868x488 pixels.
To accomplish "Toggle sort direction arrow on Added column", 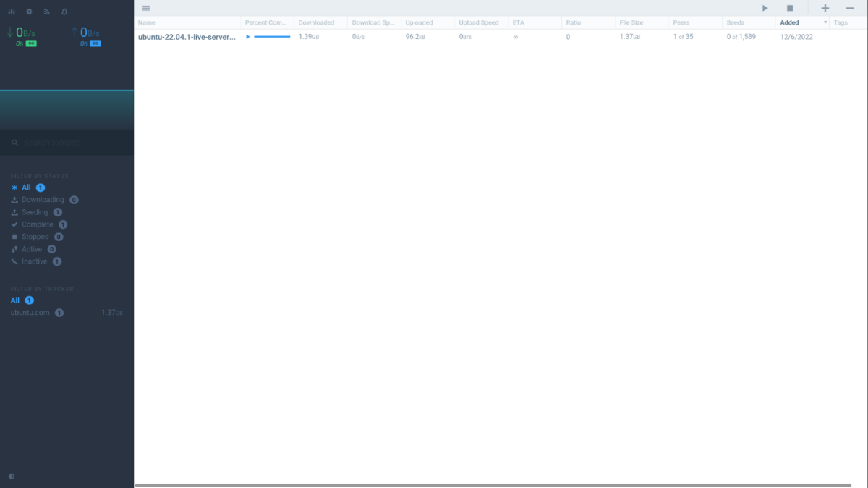I will point(825,22).
